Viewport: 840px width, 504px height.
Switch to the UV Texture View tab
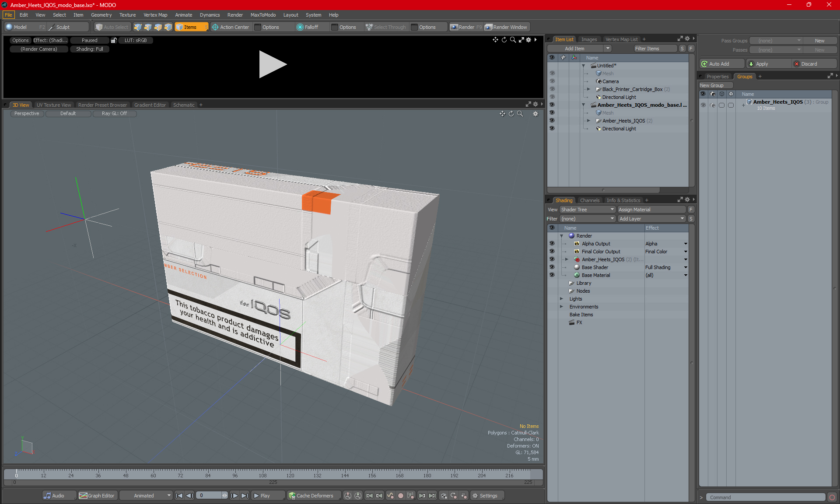[x=53, y=105]
